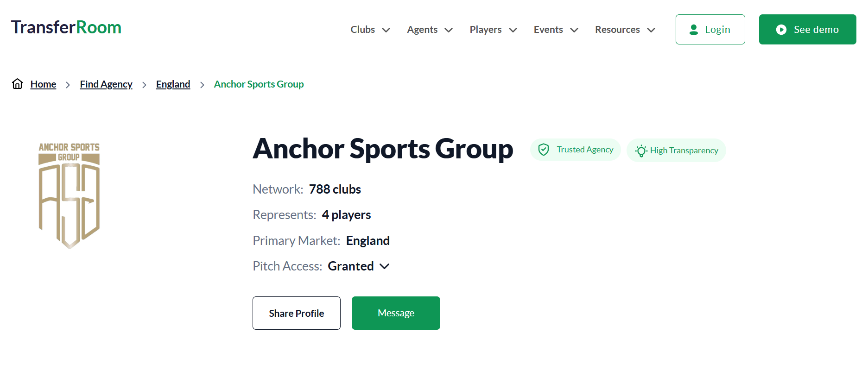The image size is (868, 377).
Task: Open the Agents dropdown menu
Action: [x=430, y=30]
